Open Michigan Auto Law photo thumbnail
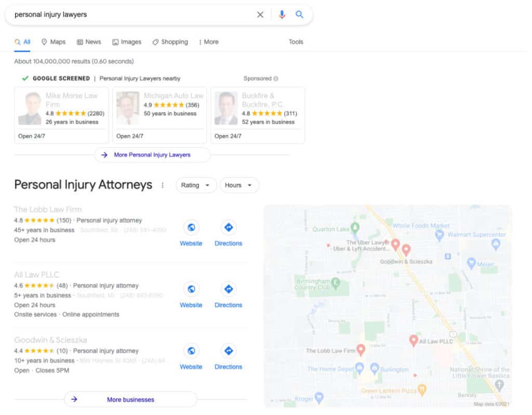Viewport: 532px width, 415px height. pyautogui.click(x=128, y=109)
